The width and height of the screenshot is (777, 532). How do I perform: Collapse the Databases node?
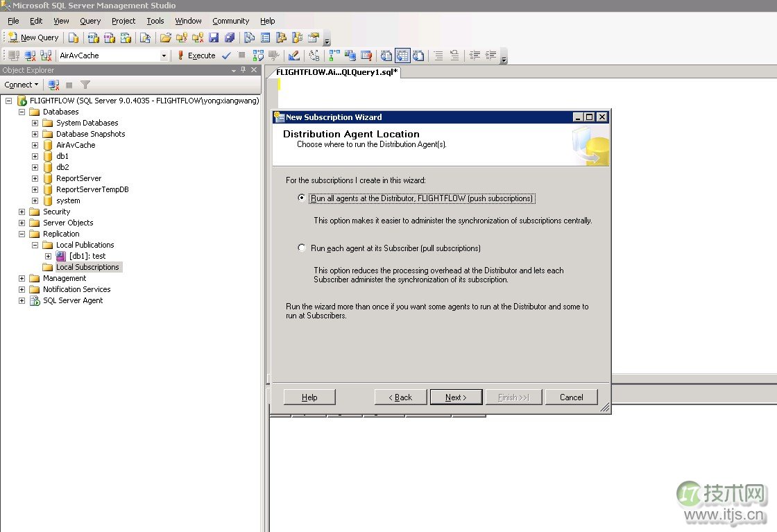coord(22,112)
